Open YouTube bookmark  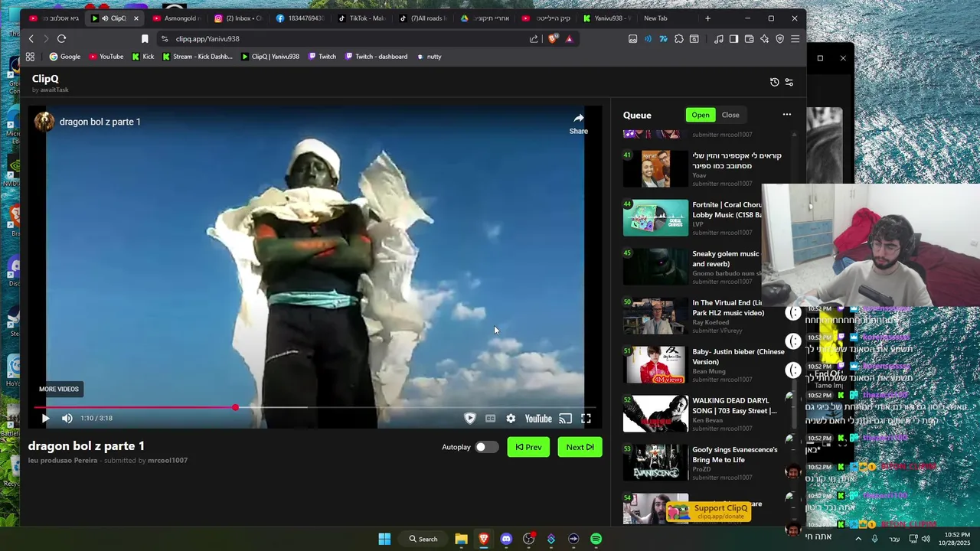[106, 57]
